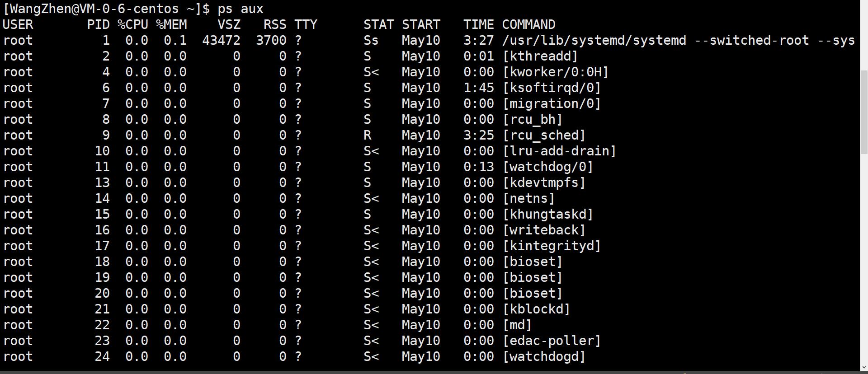
Task: Click the [watchdog/0] process name
Action: [x=548, y=167]
